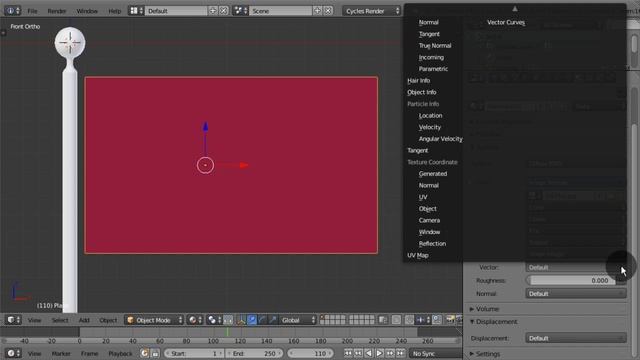Image resolution: width=640 pixels, height=360 pixels.
Task: Open the Vector Default input dropdown
Action: pos(576,268)
